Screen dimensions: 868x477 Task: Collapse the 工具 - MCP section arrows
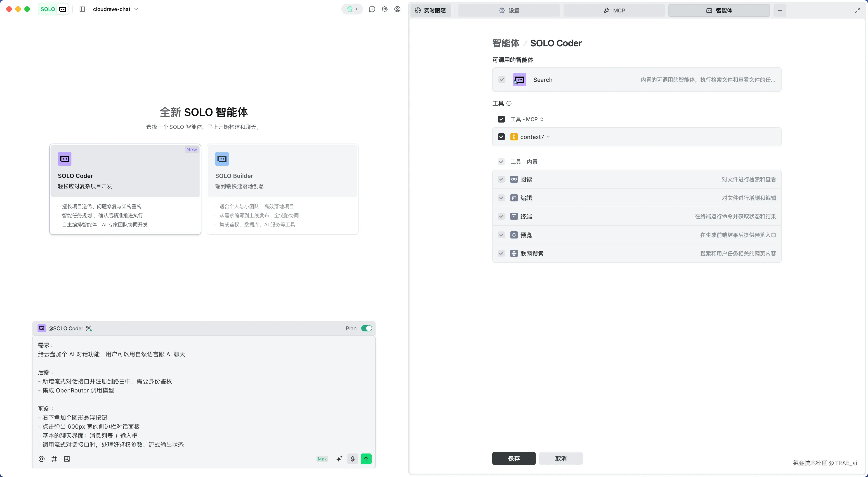[542, 119]
